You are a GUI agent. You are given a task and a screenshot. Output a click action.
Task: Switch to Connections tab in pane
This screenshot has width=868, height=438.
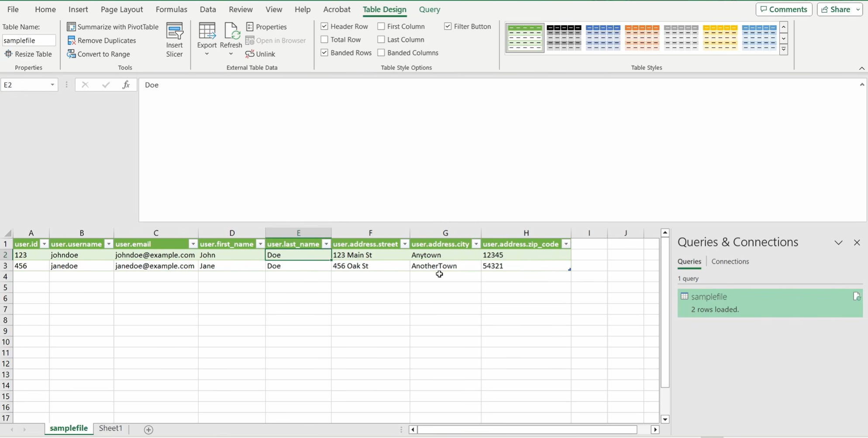(x=730, y=261)
